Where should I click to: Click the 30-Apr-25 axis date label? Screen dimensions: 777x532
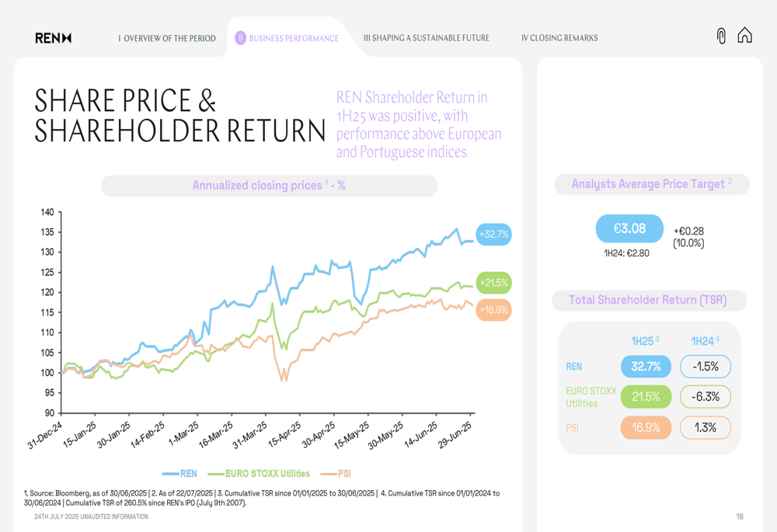point(318,435)
